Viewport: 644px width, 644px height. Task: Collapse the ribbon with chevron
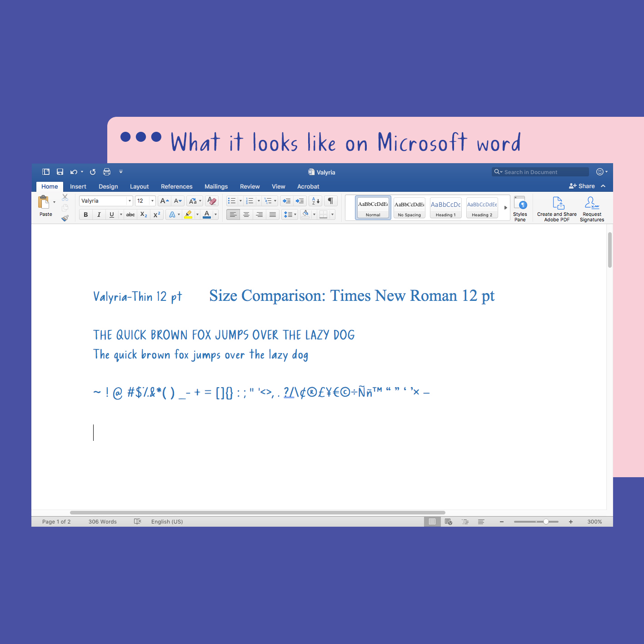pyautogui.click(x=603, y=186)
